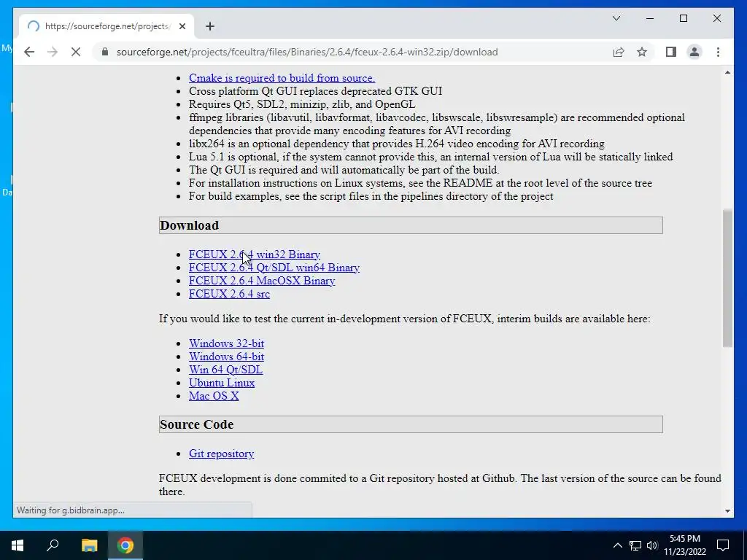Click the 'Lua 5.1 is optional' bullet text
Viewport: 747px width, 560px height.
(430, 157)
